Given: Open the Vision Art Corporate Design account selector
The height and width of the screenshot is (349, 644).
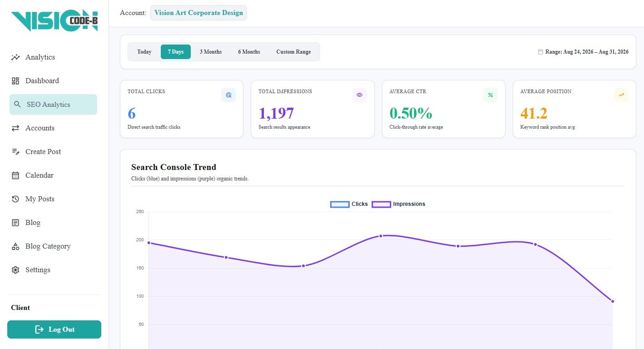Looking at the screenshot, I should [198, 13].
